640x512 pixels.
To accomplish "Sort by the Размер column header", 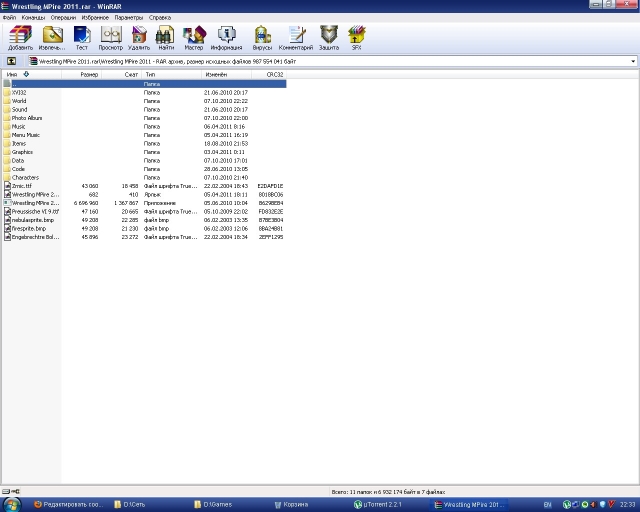I will click(82, 74).
